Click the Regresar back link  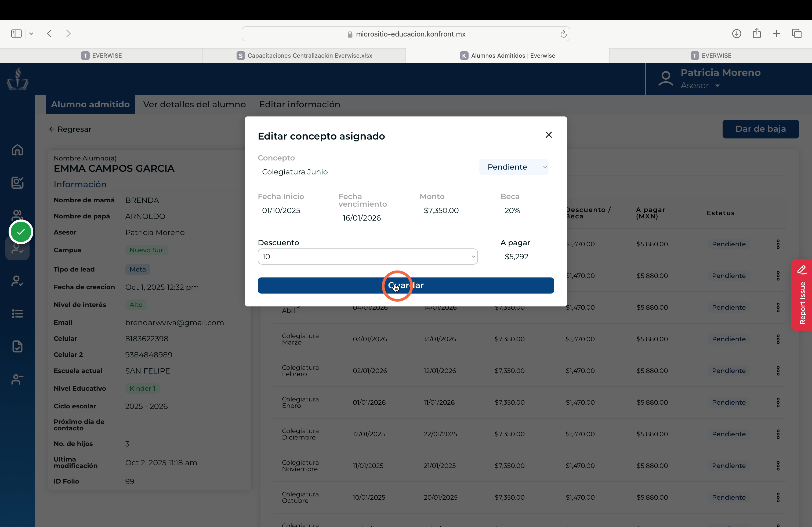(70, 129)
